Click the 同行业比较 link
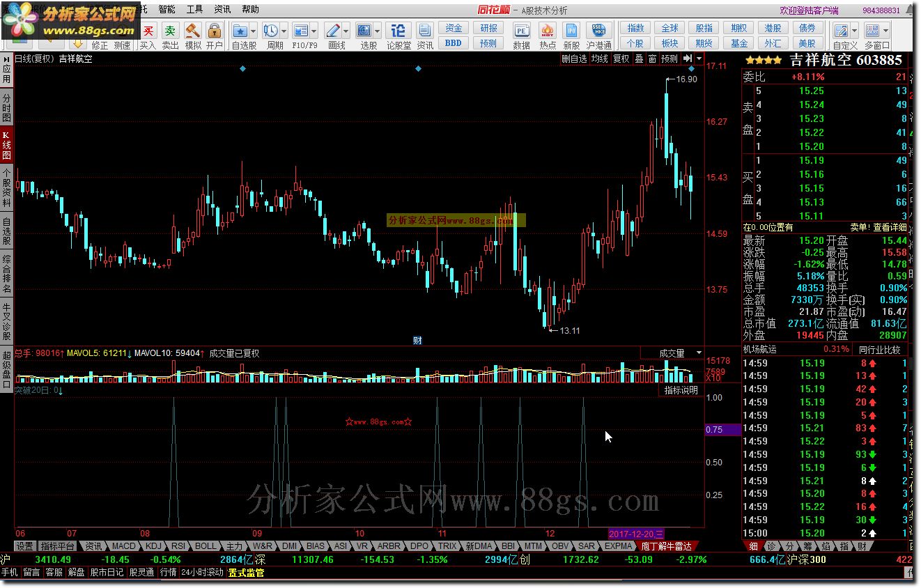The width and height of the screenshot is (921, 588). click(x=879, y=350)
